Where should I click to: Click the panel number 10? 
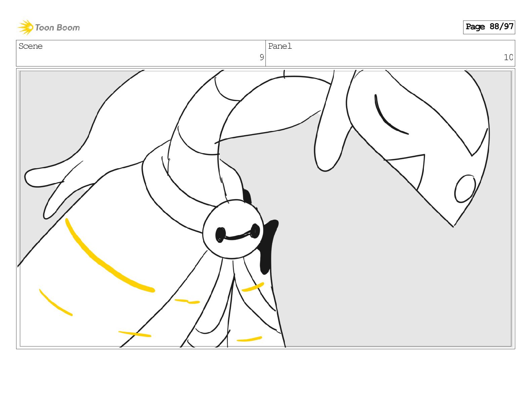(508, 57)
